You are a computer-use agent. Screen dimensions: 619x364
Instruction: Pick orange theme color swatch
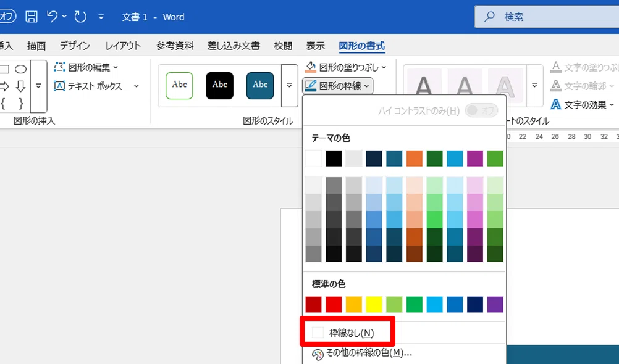click(x=414, y=159)
